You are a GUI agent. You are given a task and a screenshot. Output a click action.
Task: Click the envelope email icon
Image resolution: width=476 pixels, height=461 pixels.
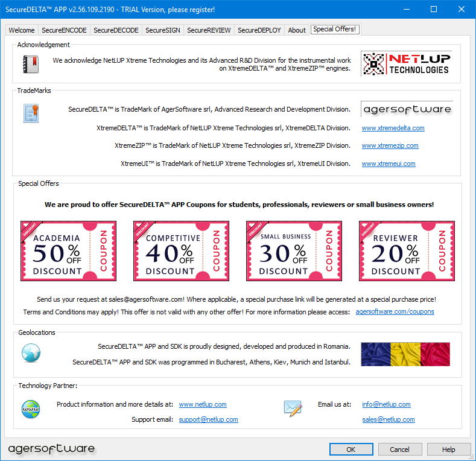[293, 409]
